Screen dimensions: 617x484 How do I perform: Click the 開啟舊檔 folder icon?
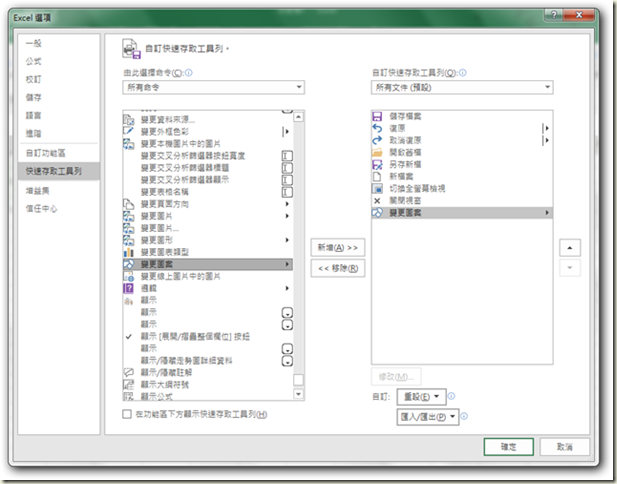(x=377, y=152)
